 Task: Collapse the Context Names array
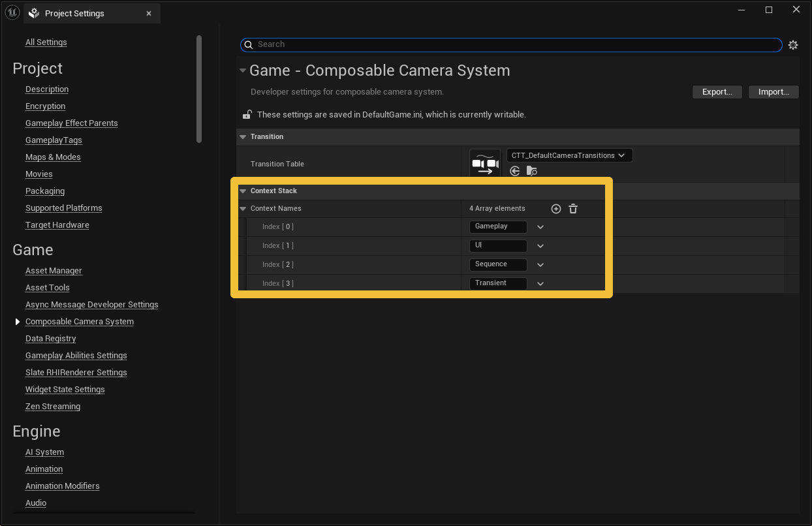(x=243, y=209)
